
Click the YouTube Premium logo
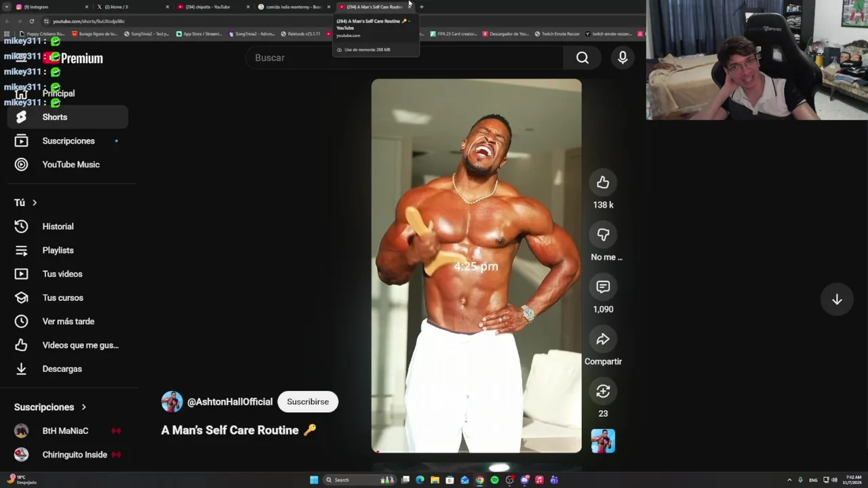(x=73, y=58)
